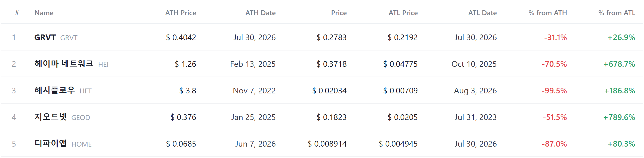Click the $ 0.0685 ATH price cell
The width and height of the screenshot is (644, 158).
point(181,144)
